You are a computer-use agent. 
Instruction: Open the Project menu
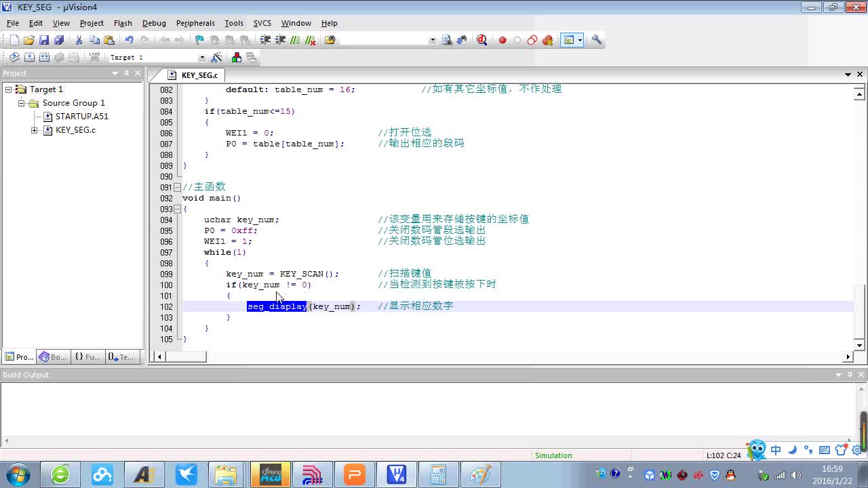tap(92, 23)
